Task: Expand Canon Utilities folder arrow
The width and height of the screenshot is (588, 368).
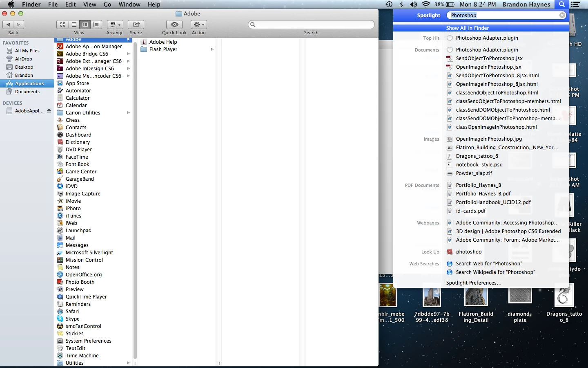Action: tap(129, 112)
